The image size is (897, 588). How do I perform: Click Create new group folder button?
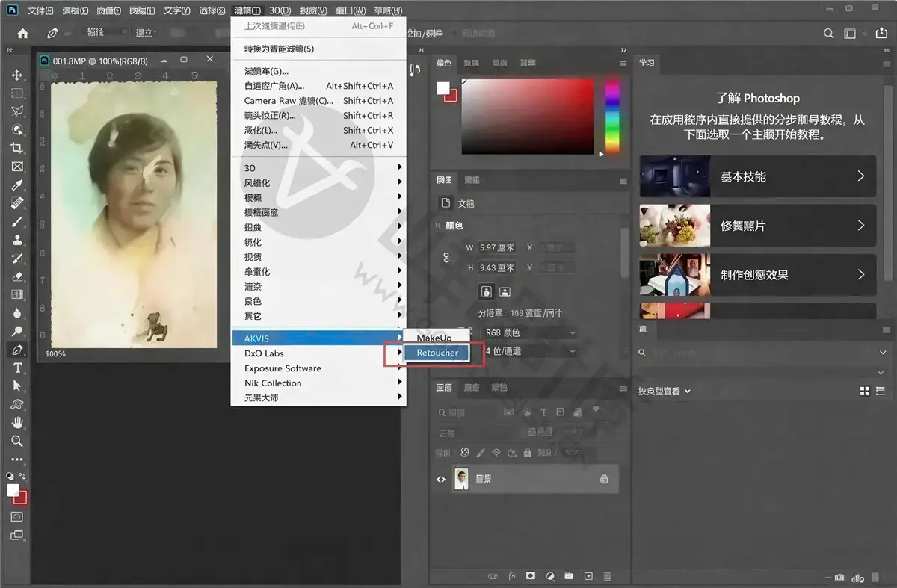tap(569, 576)
